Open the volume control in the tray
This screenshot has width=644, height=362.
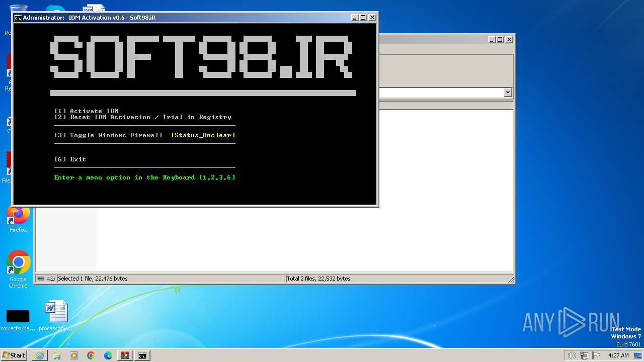click(572, 355)
